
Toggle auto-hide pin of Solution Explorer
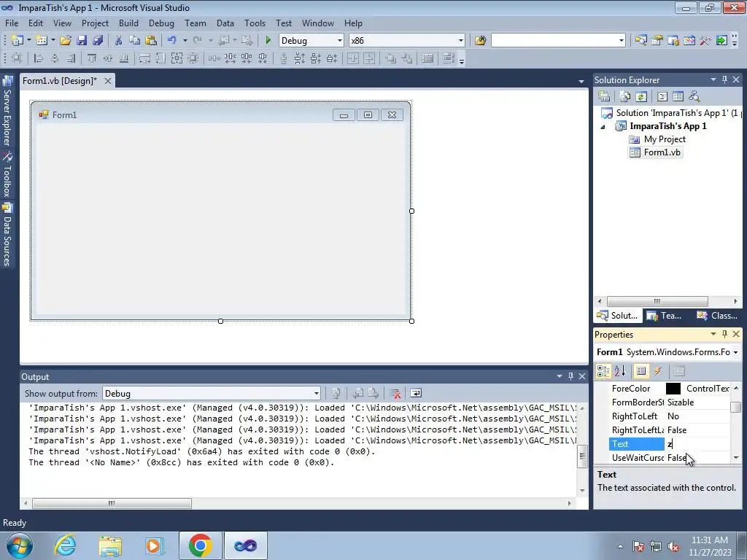click(724, 79)
